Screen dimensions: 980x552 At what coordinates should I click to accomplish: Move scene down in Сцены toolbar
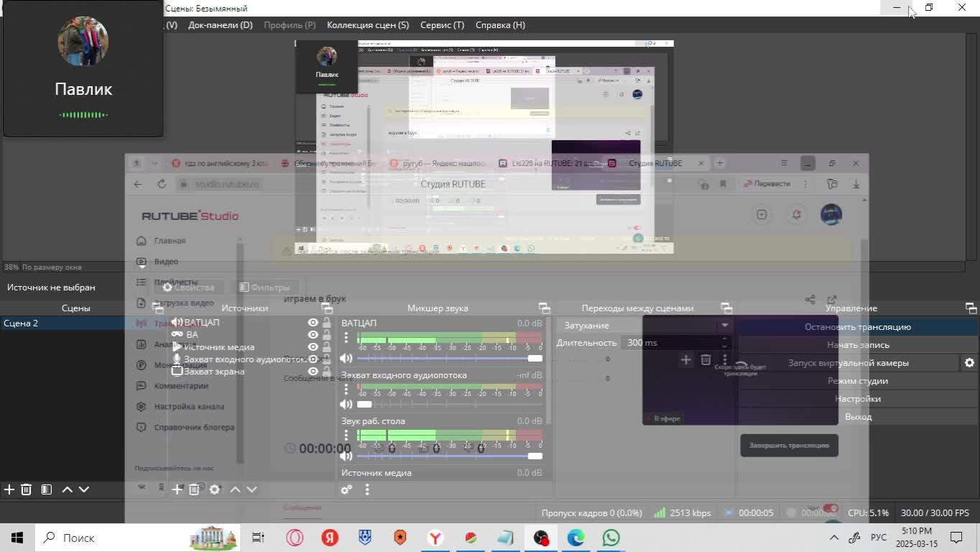84,489
